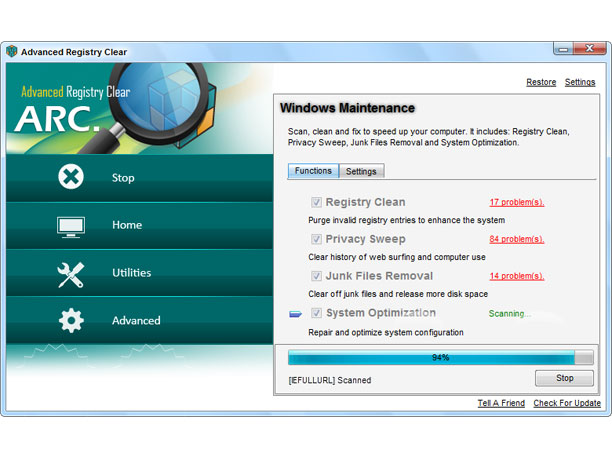Open the Restore link at top
Screen dimensions: 612x459
(x=541, y=82)
